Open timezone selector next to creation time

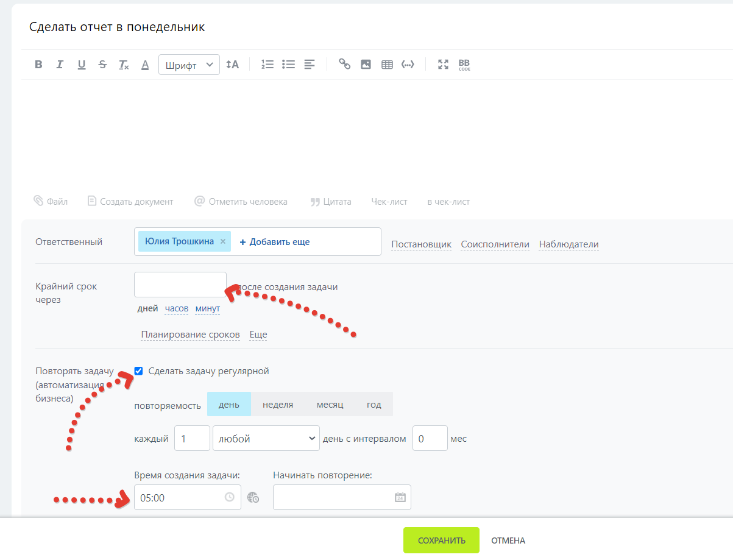point(253,498)
